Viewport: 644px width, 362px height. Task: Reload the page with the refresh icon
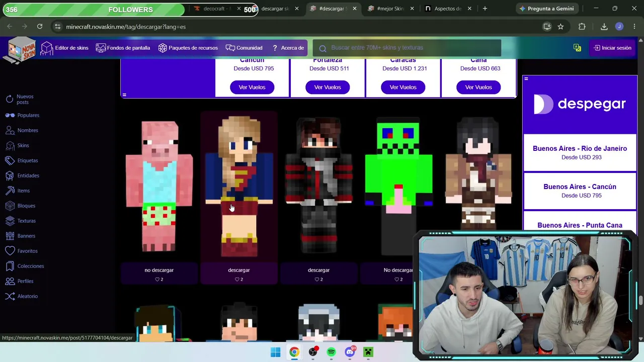pyautogui.click(x=40, y=27)
